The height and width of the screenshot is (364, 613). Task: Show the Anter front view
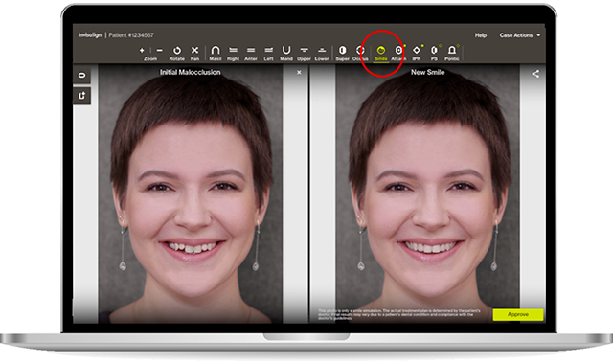click(251, 54)
